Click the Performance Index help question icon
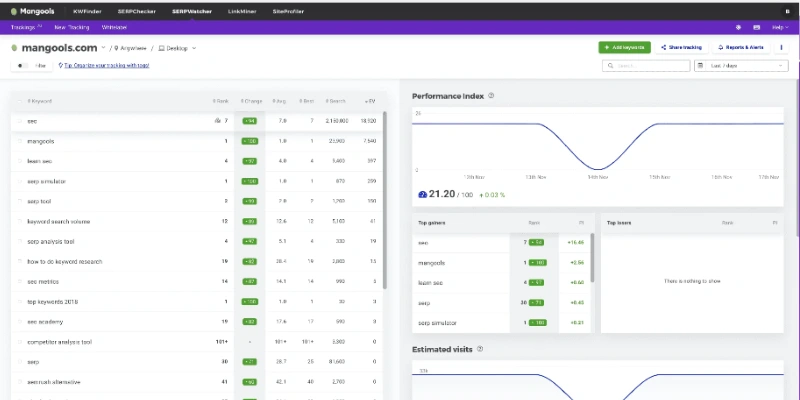The image size is (800, 400). (x=491, y=96)
